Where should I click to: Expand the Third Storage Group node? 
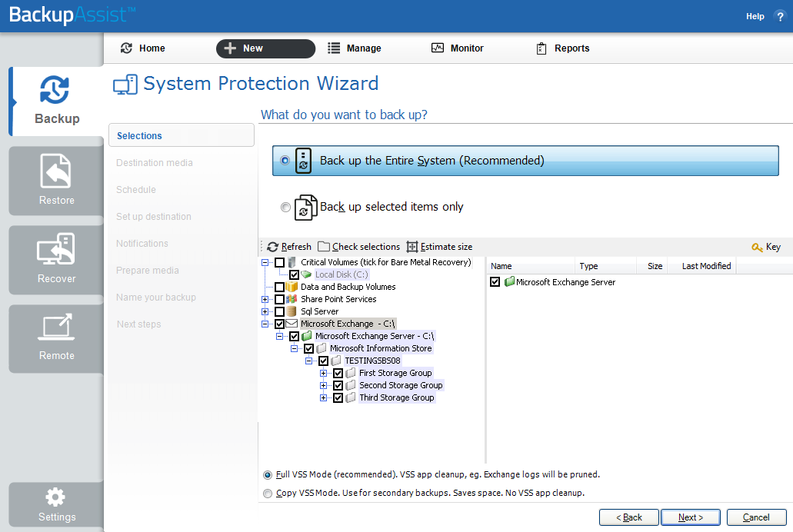click(x=323, y=397)
